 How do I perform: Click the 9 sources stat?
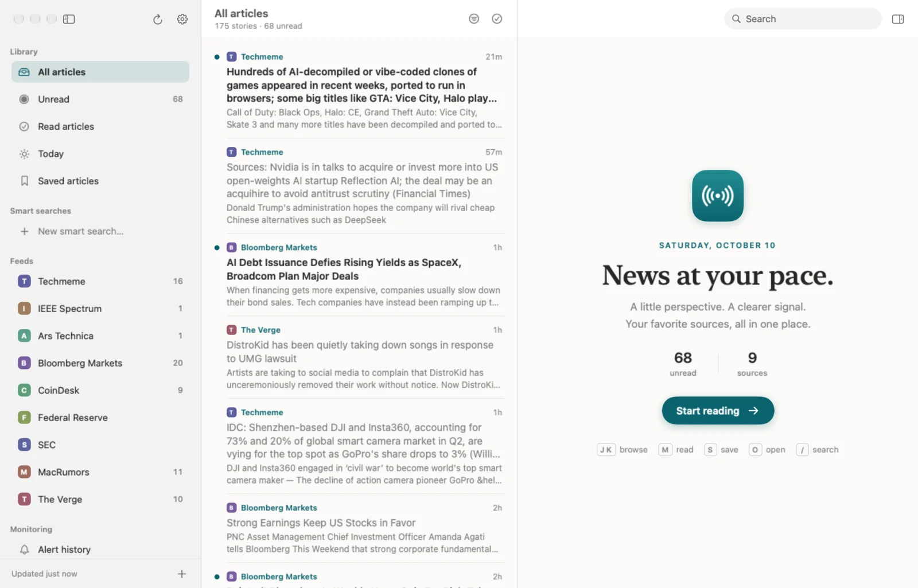(752, 364)
